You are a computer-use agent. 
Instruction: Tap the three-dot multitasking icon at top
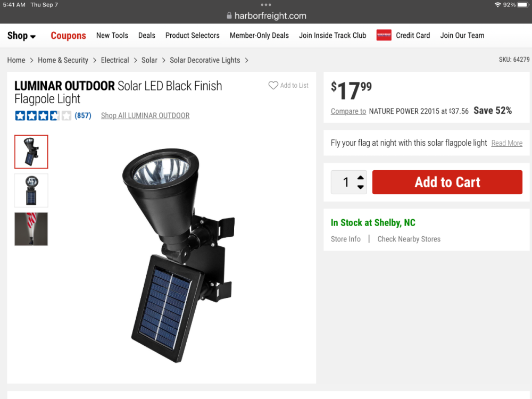pyautogui.click(x=266, y=5)
